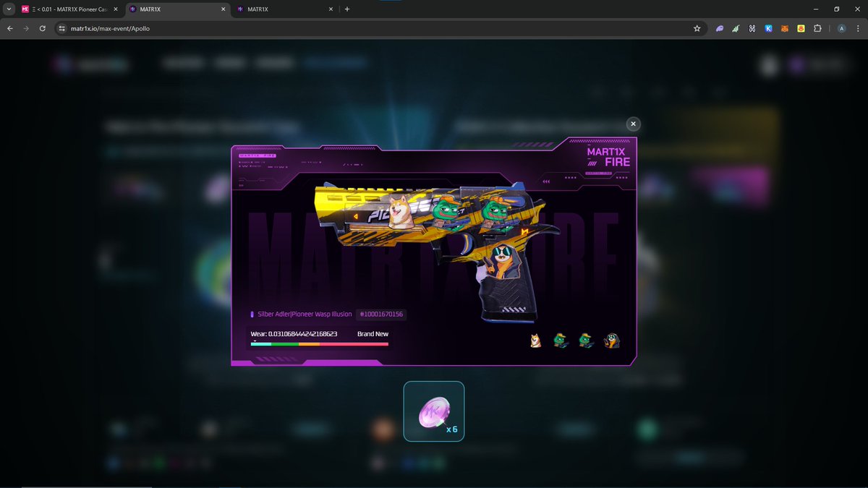Open a new browser tab
This screenshot has width=868, height=488.
tap(347, 9)
